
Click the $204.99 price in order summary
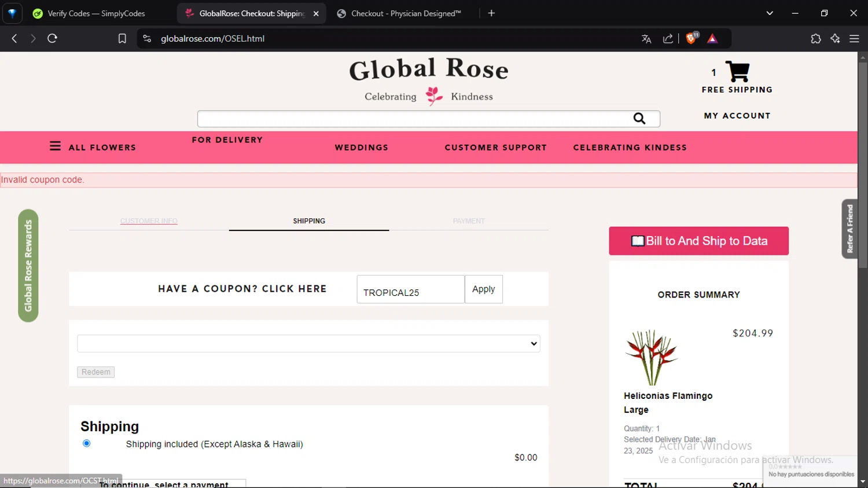pos(753,333)
